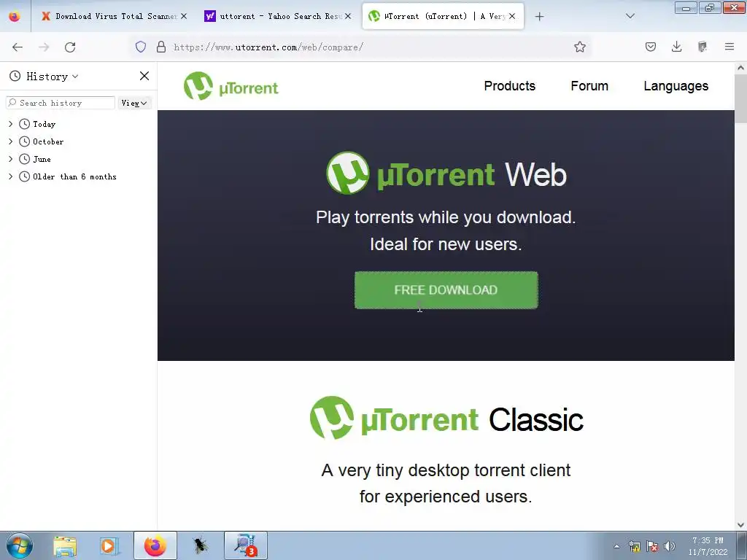Show hidden system tray icons
Viewport: 747px width, 560px height.
[616, 546]
